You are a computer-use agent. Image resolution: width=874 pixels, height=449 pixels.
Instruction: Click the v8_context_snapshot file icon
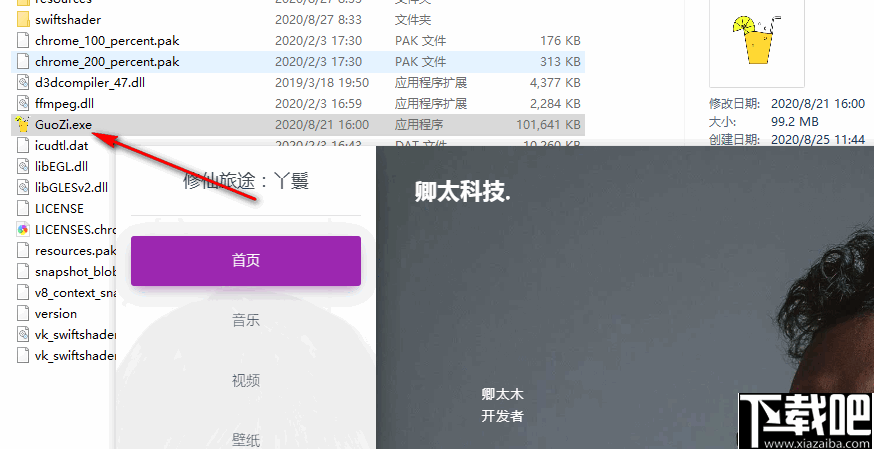tap(23, 292)
